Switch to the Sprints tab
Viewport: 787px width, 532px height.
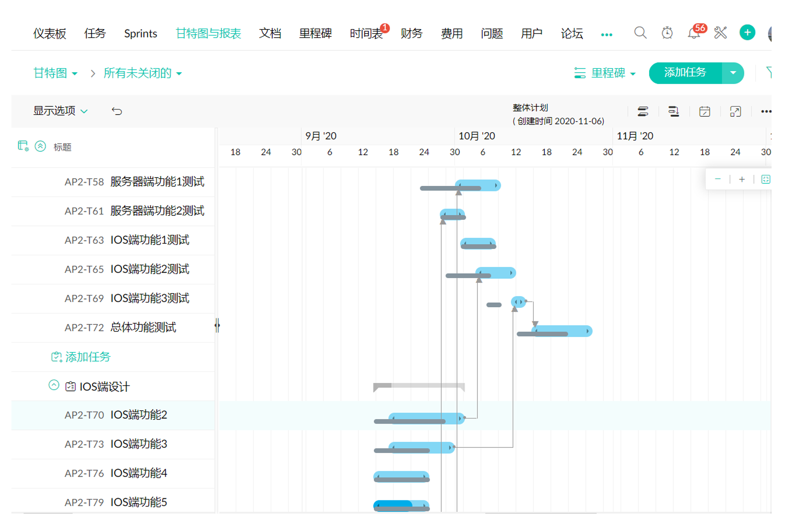click(x=140, y=33)
